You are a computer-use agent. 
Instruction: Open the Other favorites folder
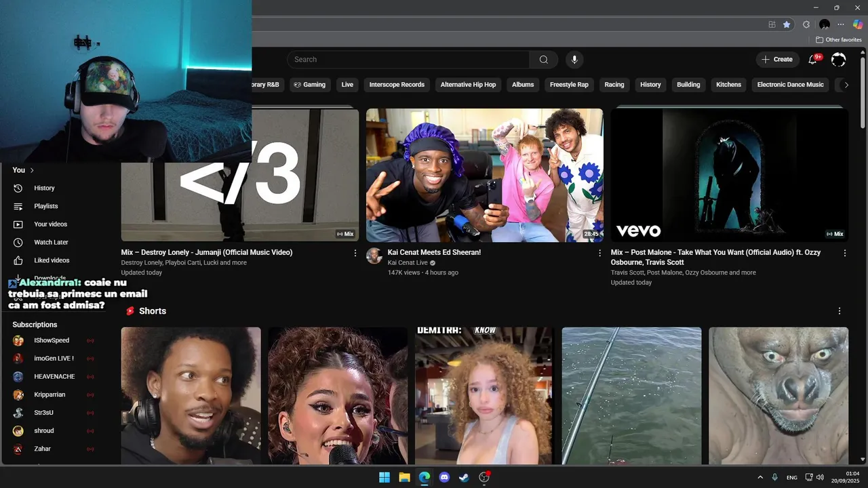point(839,40)
